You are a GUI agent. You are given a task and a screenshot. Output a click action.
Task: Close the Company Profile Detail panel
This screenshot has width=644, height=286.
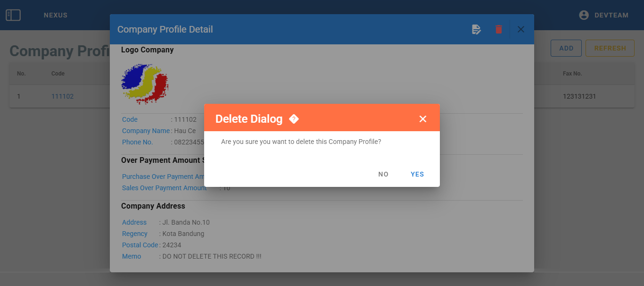tap(521, 29)
